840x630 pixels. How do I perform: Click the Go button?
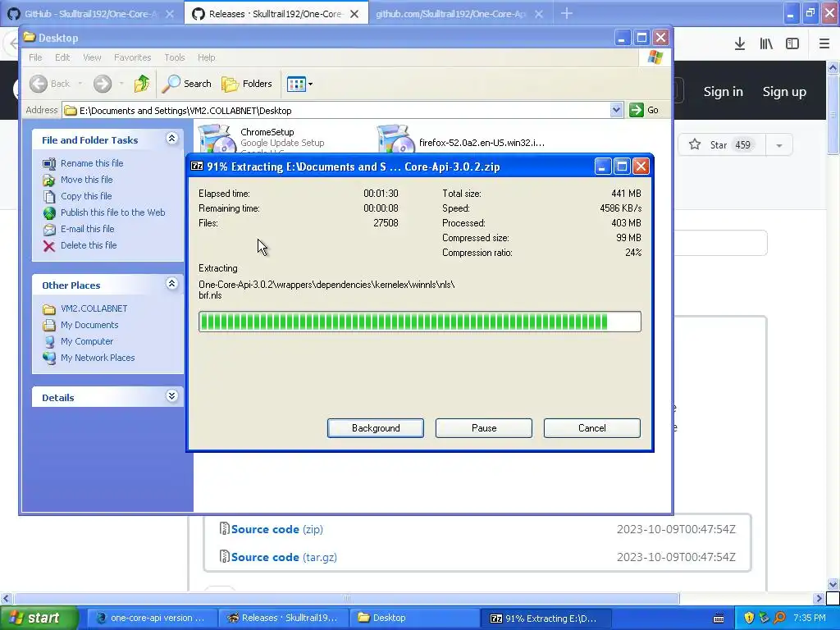point(644,110)
